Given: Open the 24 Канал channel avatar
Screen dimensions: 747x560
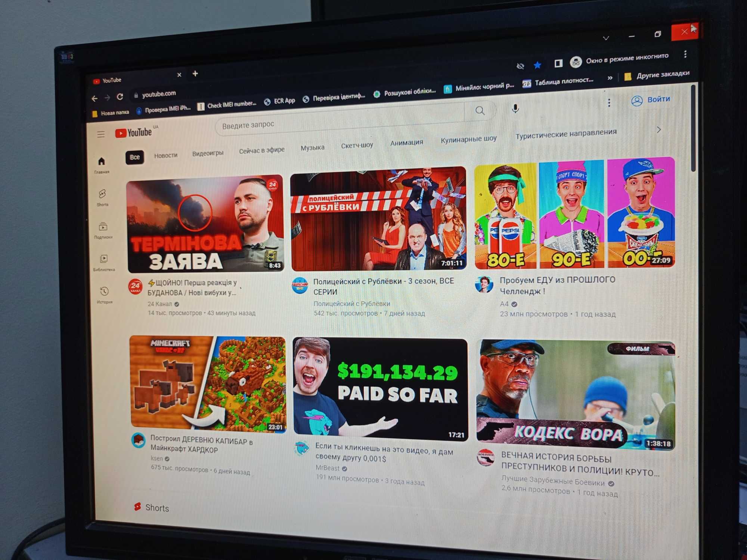Looking at the screenshot, I should pos(135,287).
